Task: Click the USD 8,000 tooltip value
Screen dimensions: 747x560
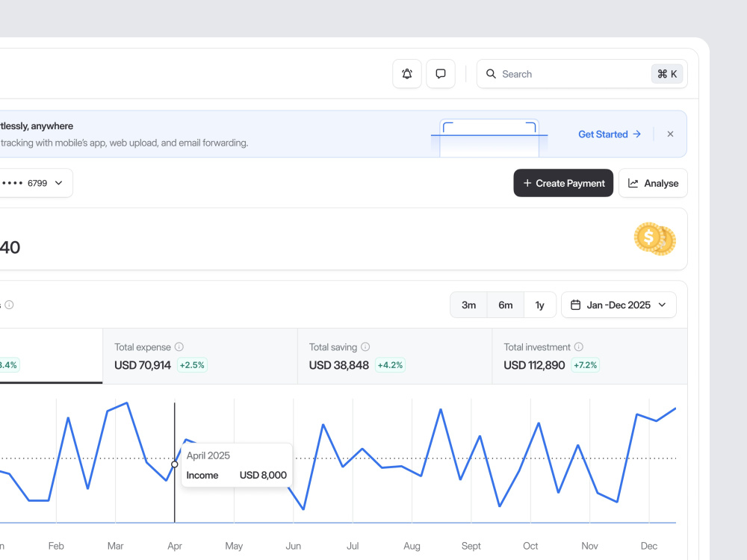Action: point(263,475)
